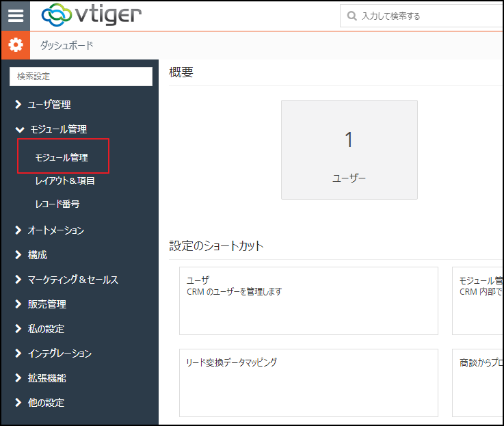Open レコード番号 settings
Viewport: 504px width, 426px height.
point(57,204)
